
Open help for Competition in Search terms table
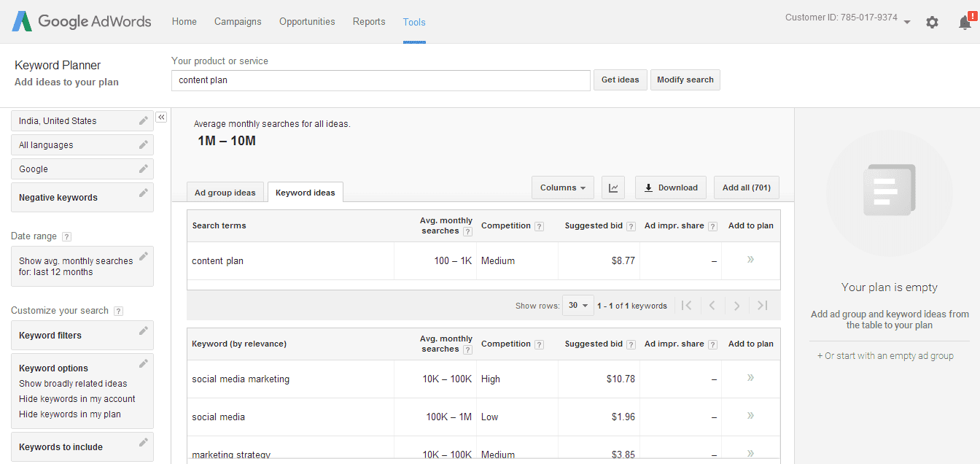pyautogui.click(x=539, y=226)
